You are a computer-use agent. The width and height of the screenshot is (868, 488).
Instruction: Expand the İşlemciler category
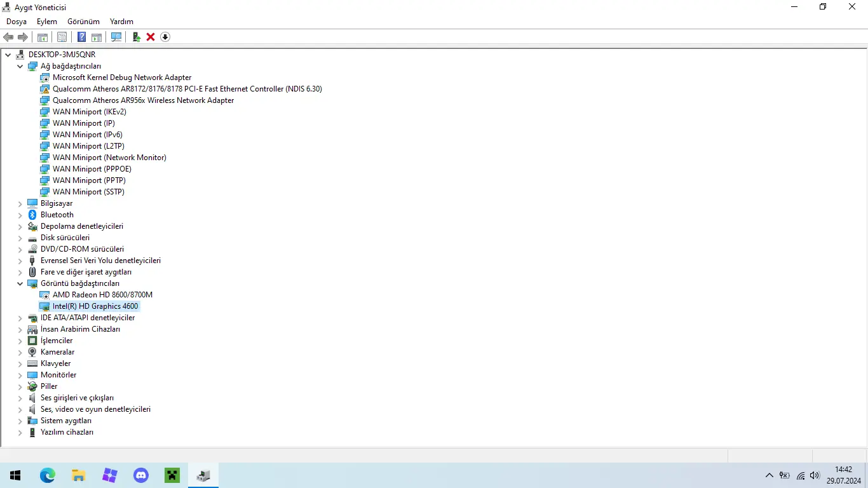pos(20,341)
